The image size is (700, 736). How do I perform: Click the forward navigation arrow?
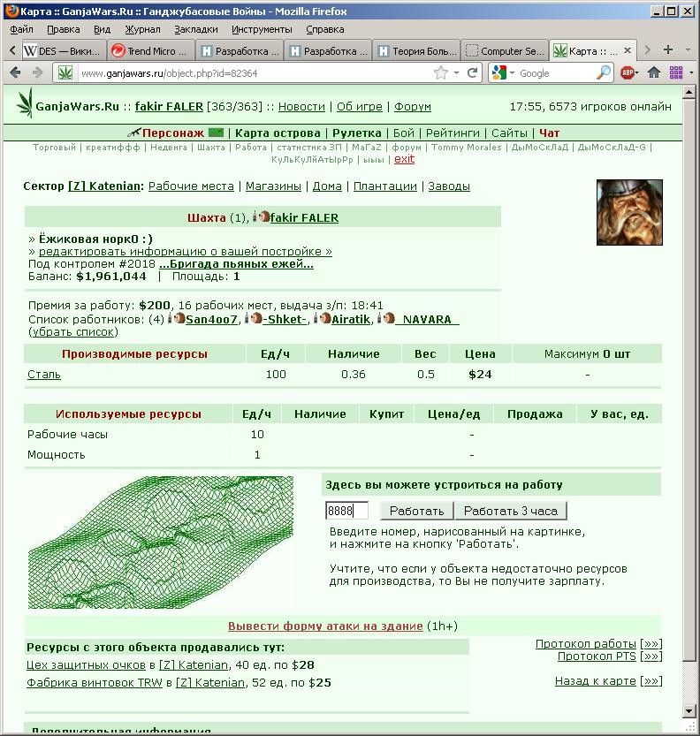point(37,72)
